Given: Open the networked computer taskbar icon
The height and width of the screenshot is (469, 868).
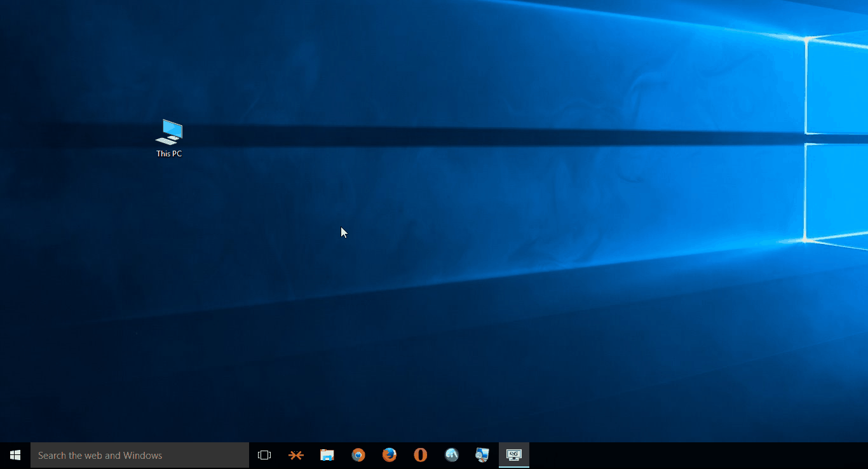Looking at the screenshot, I should pos(482,455).
